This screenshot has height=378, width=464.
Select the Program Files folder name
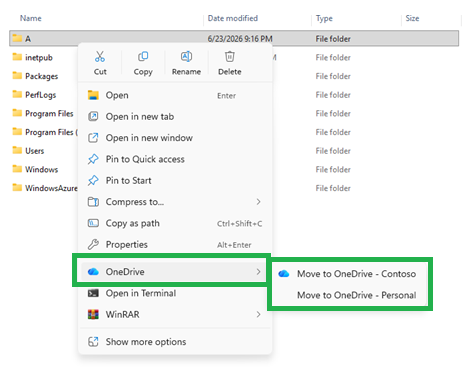coord(49,114)
